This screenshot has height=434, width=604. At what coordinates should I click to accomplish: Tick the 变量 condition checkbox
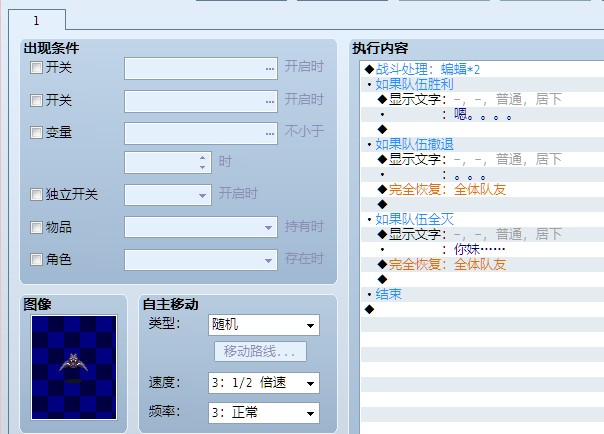pos(37,132)
